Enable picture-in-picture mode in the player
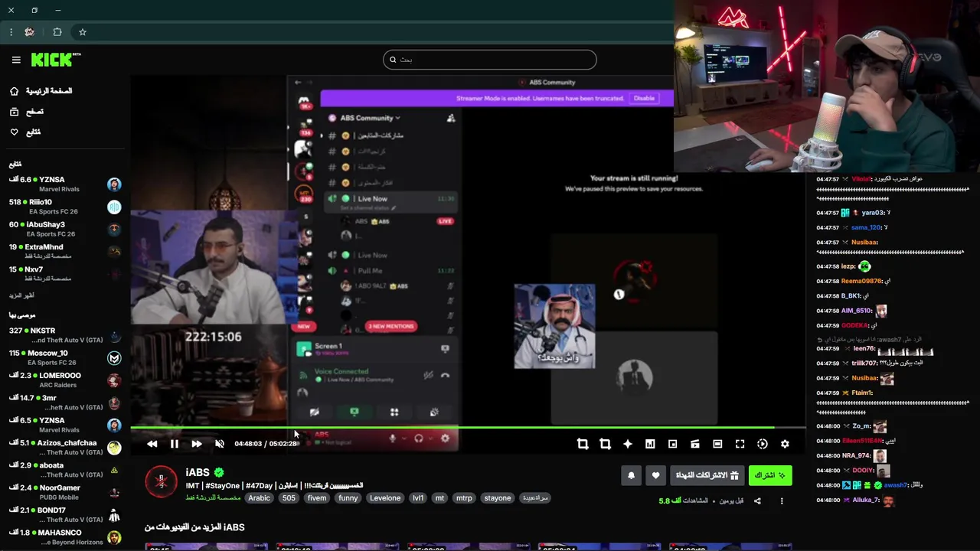The width and height of the screenshot is (980, 551). click(x=672, y=444)
